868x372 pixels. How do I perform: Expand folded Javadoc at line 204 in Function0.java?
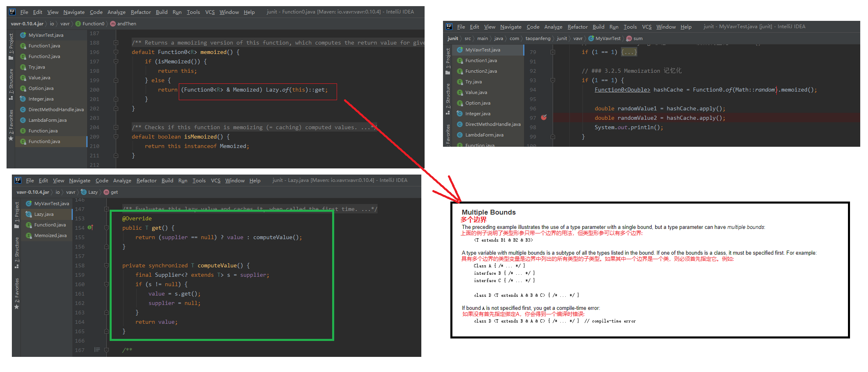pyautogui.click(x=116, y=127)
